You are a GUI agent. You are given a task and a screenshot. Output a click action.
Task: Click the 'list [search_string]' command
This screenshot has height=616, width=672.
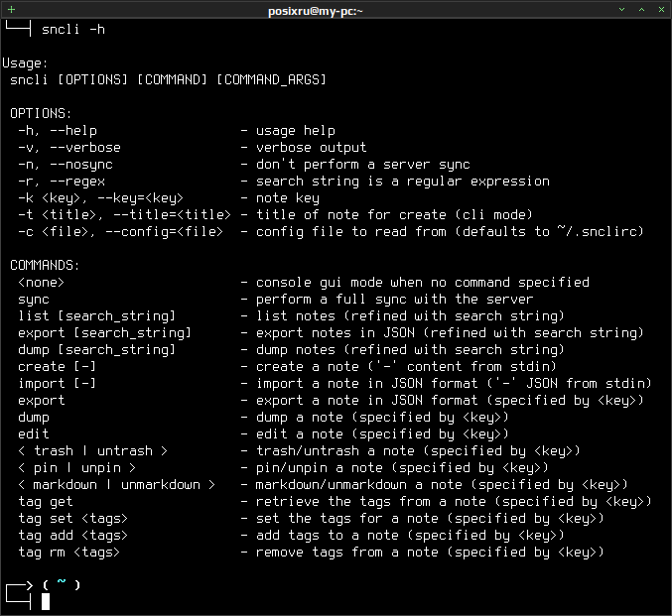[x=97, y=315]
